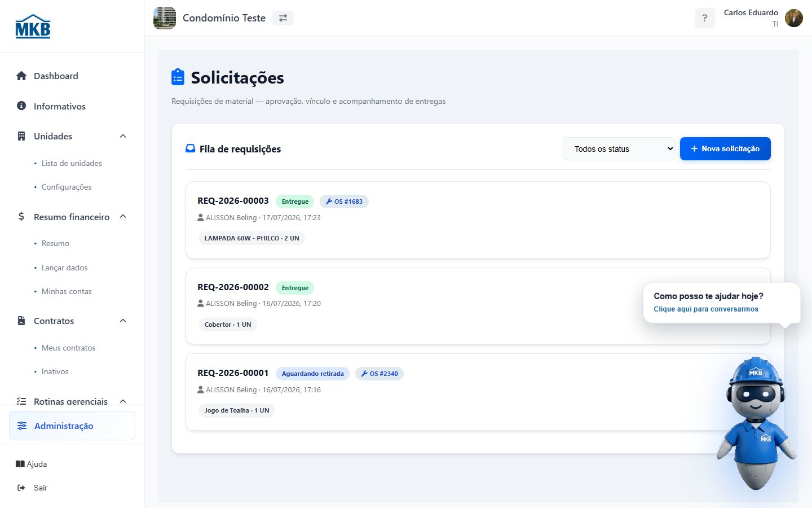This screenshot has width=812, height=508.
Task: Open Administração sidebar button
Action: (72, 426)
